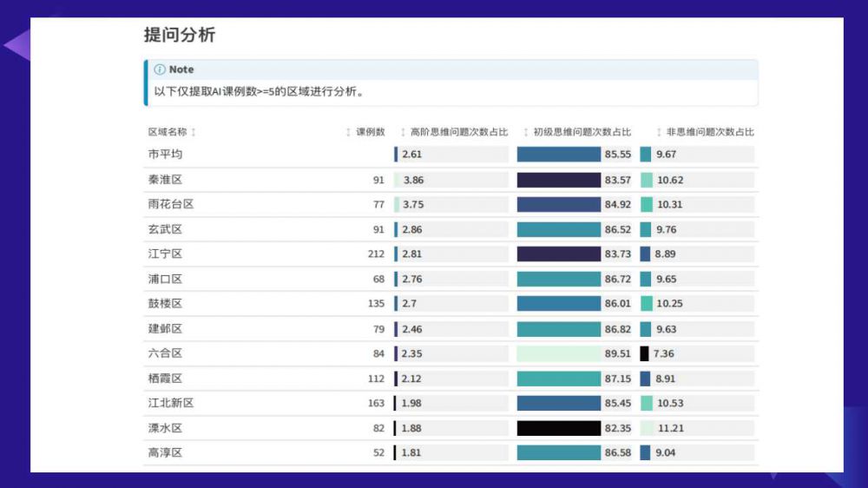Sort by the 区域名称 sort arrows

click(x=194, y=132)
